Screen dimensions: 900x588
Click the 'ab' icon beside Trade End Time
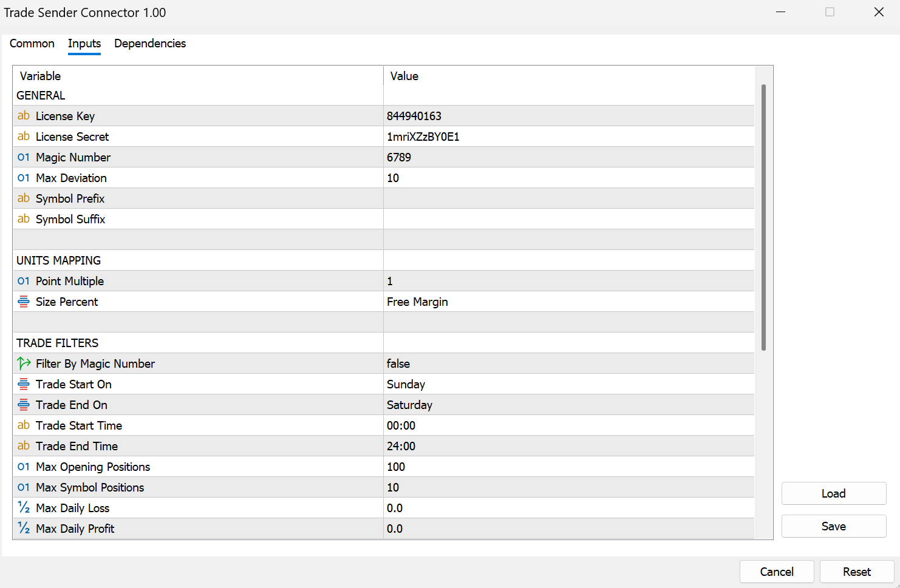pos(24,446)
